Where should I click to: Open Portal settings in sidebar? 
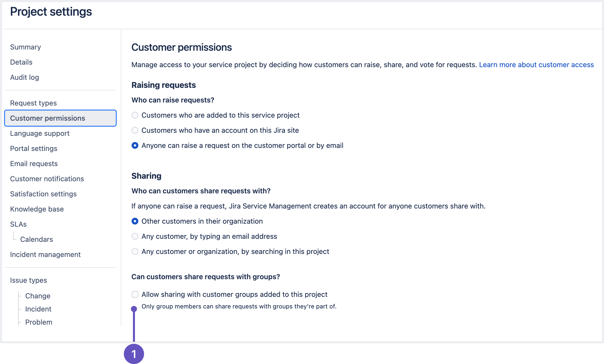pyautogui.click(x=34, y=149)
